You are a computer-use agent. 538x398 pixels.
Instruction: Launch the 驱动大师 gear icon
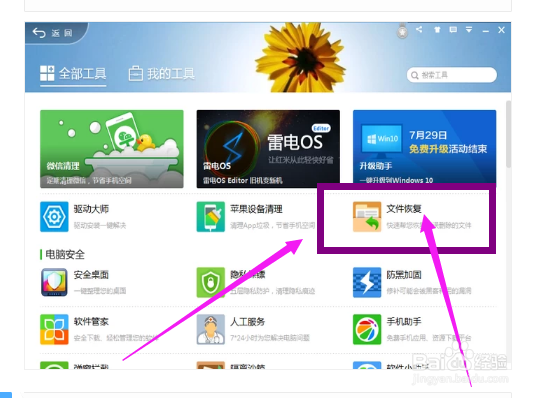54,217
